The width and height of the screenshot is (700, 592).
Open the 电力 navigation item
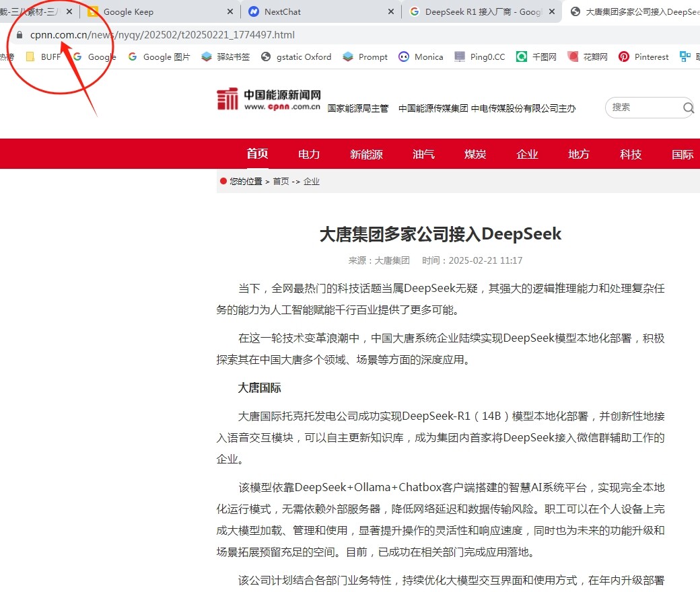tap(309, 154)
